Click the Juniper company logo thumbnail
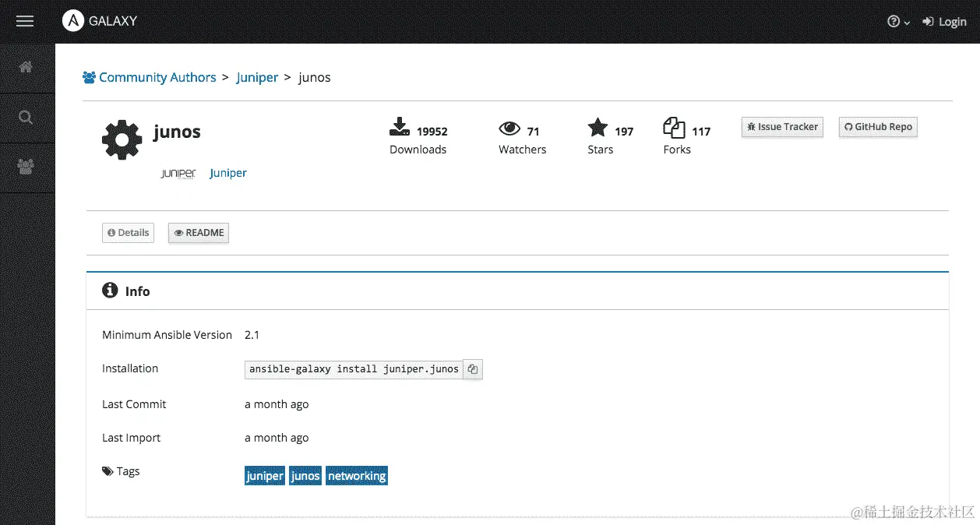Screen dimensions: 980x525 click(x=178, y=173)
